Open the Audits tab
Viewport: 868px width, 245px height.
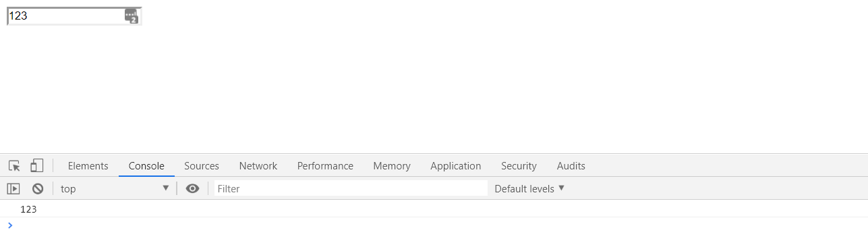point(571,166)
